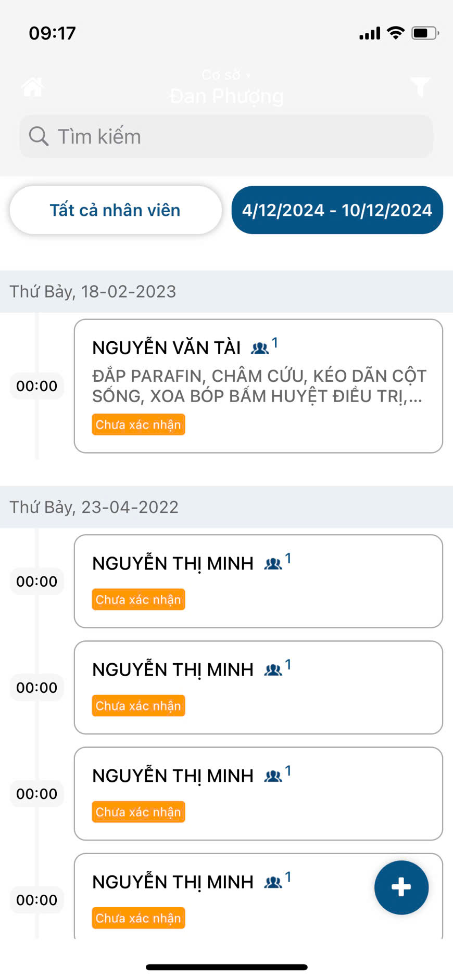This screenshot has height=980, width=453.
Task: Select the Thứ Bảy, 18-02-2023 date header
Action: click(93, 291)
